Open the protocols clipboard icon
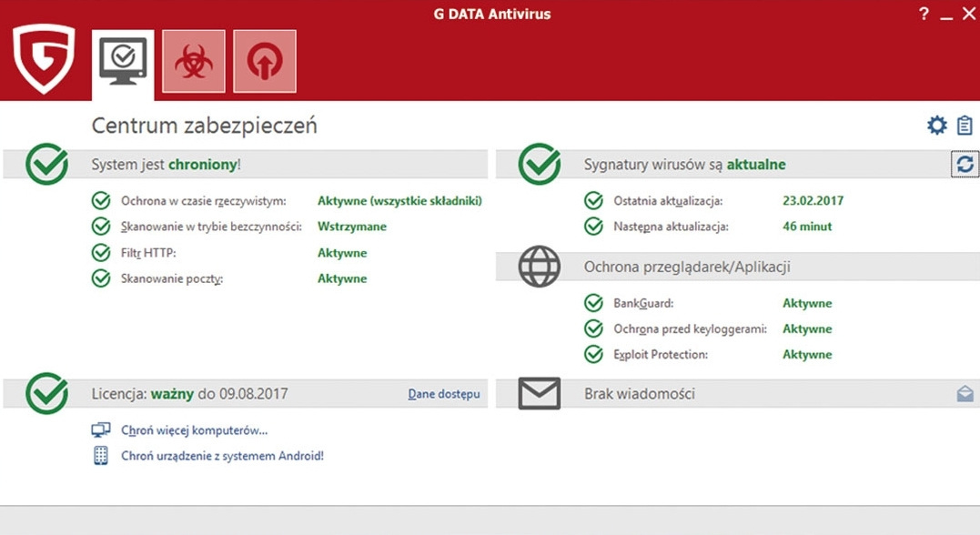980x535 pixels. pos(964,125)
